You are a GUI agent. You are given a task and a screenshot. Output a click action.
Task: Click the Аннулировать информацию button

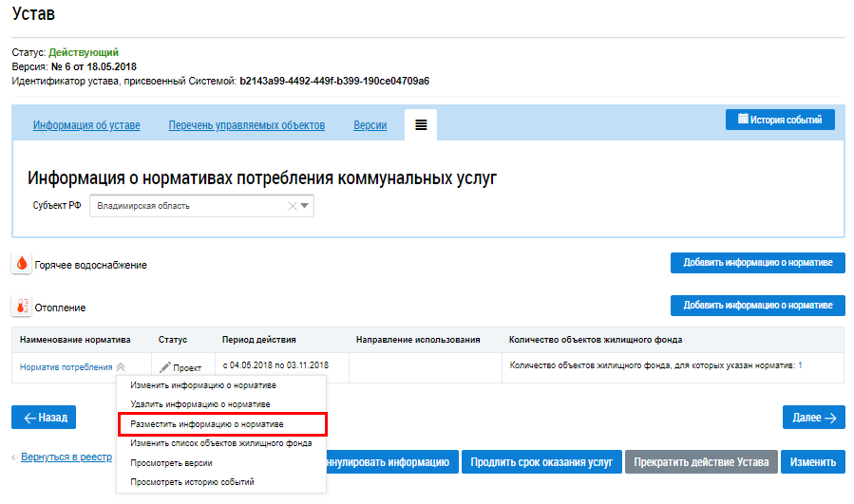point(392,462)
